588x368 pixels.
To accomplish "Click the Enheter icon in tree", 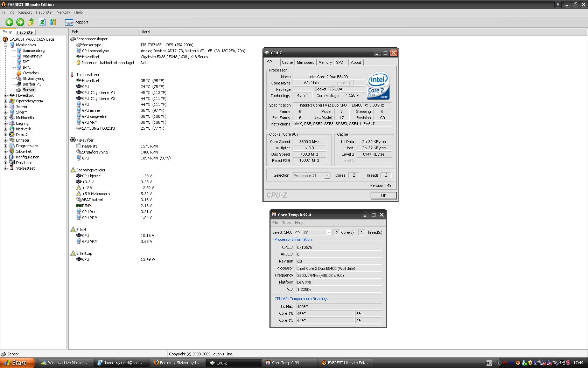I will [12, 140].
